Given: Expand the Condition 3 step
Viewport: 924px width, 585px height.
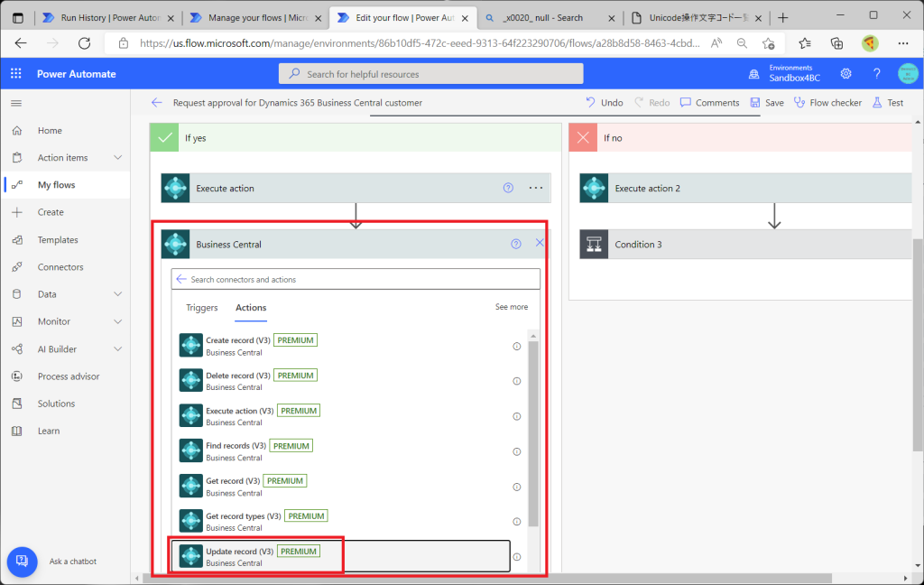Looking at the screenshot, I should [745, 244].
